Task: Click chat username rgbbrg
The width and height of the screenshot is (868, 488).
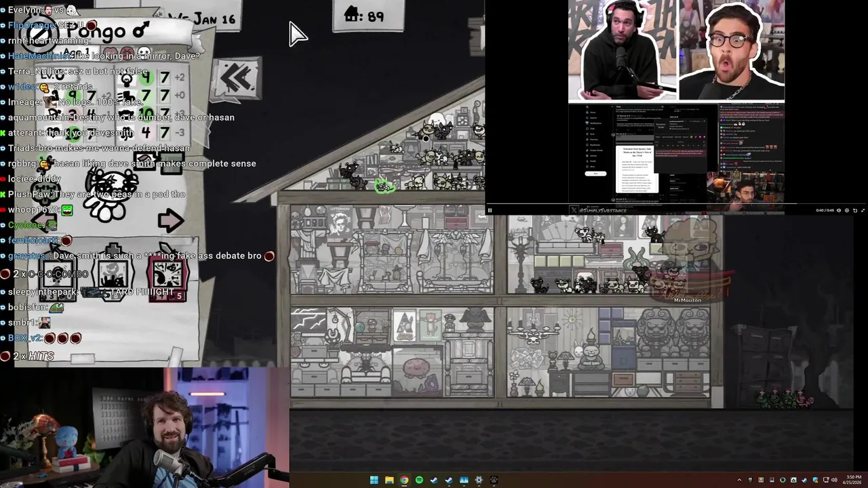Action: tap(22, 163)
